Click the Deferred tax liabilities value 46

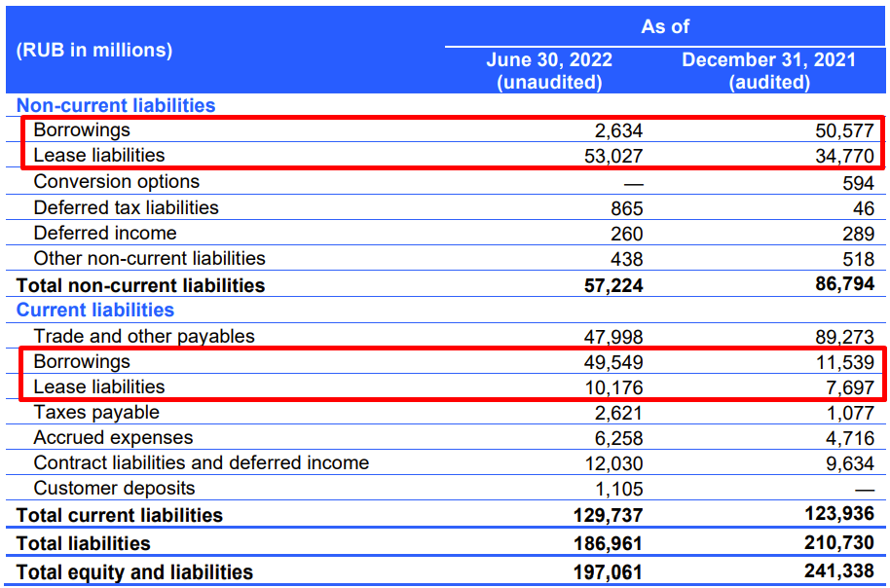pos(864,209)
